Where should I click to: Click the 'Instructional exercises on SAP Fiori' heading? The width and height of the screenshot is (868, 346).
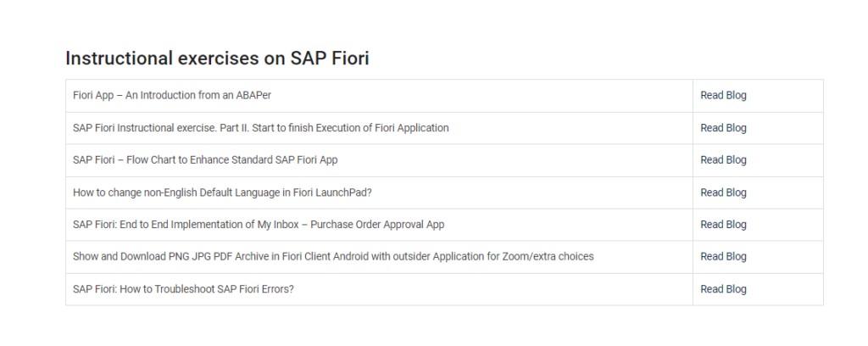coord(217,59)
